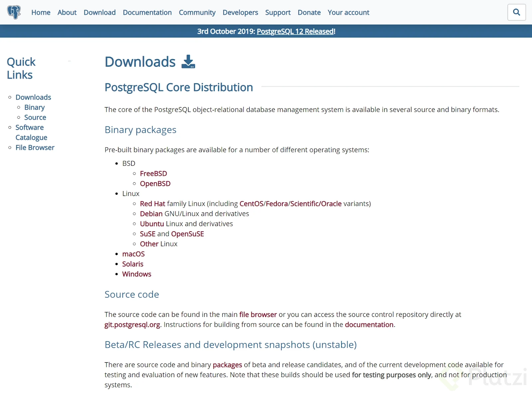Open the Red Hat family link

coord(153,204)
